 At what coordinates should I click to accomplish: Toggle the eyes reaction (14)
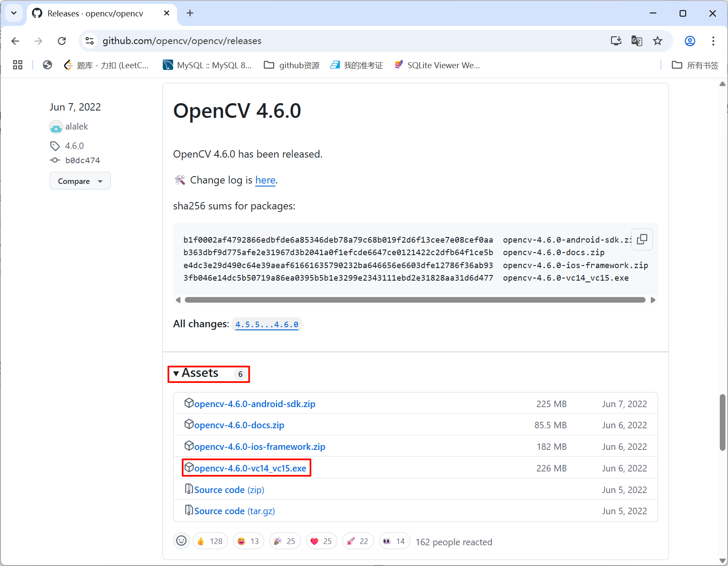pyautogui.click(x=395, y=541)
